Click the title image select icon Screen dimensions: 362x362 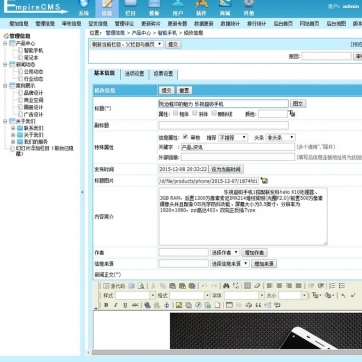coord(264,180)
